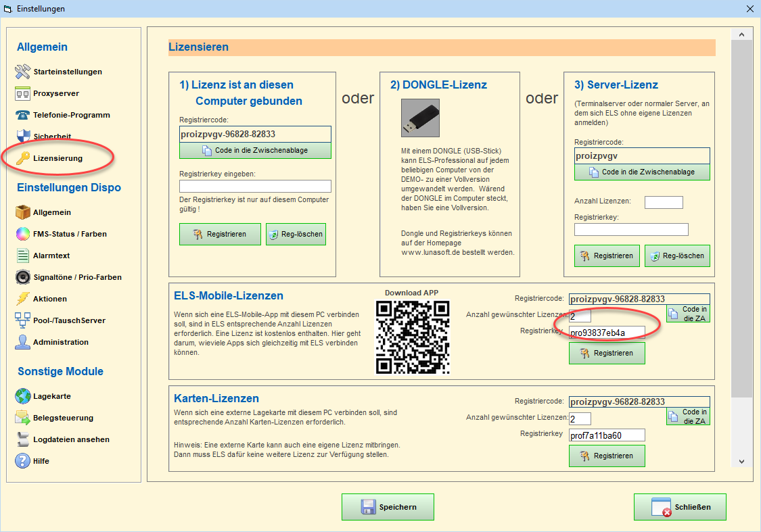Copy server Registriercode via Code in die Zwischenablage

[x=642, y=172]
